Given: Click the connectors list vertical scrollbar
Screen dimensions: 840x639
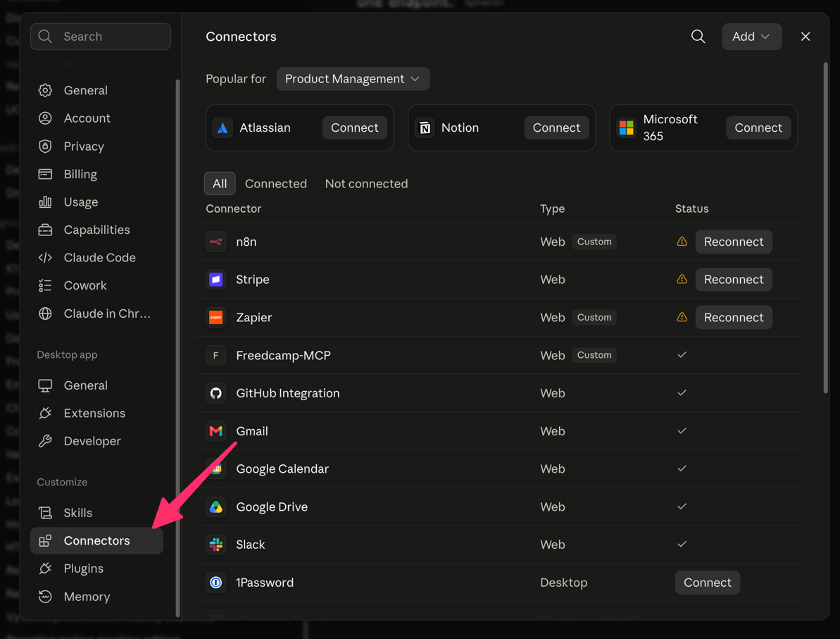Looking at the screenshot, I should [825, 228].
